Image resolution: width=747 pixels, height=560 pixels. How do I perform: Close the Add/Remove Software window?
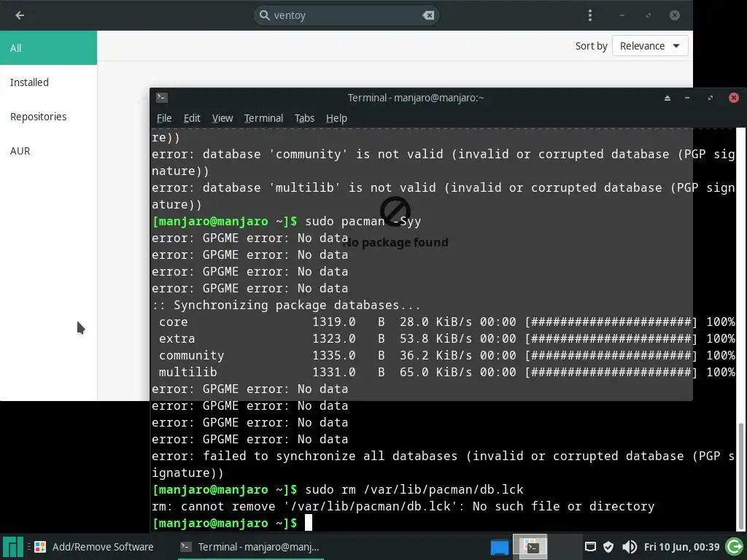pyautogui.click(x=675, y=15)
